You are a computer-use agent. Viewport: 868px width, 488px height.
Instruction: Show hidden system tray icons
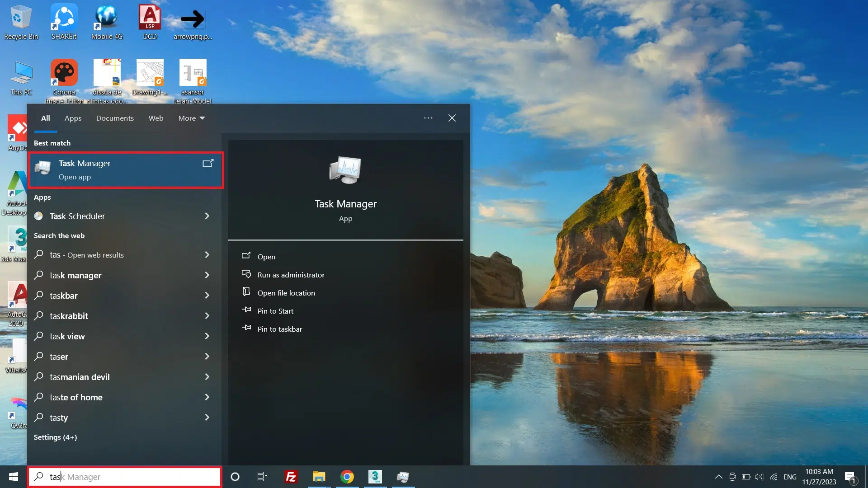(x=718, y=477)
